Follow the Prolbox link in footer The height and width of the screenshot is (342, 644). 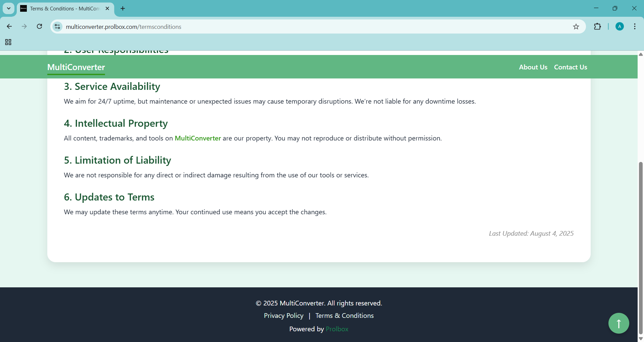337,329
